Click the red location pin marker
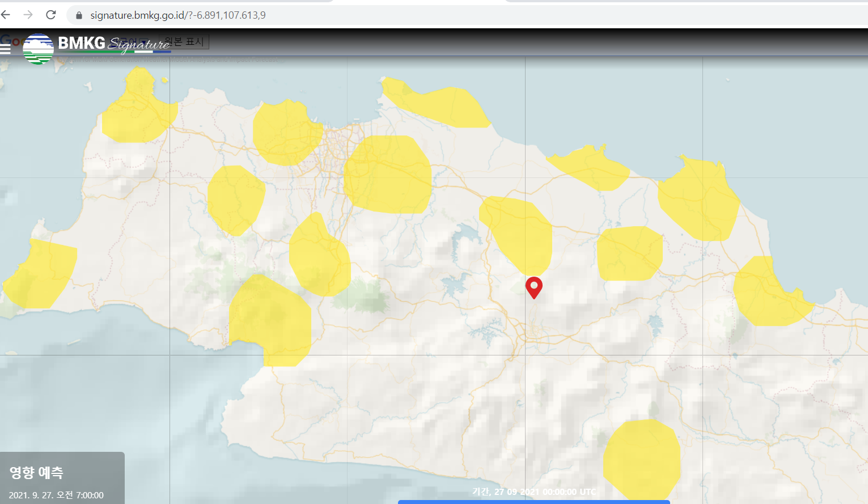868x504 pixels. [533, 286]
